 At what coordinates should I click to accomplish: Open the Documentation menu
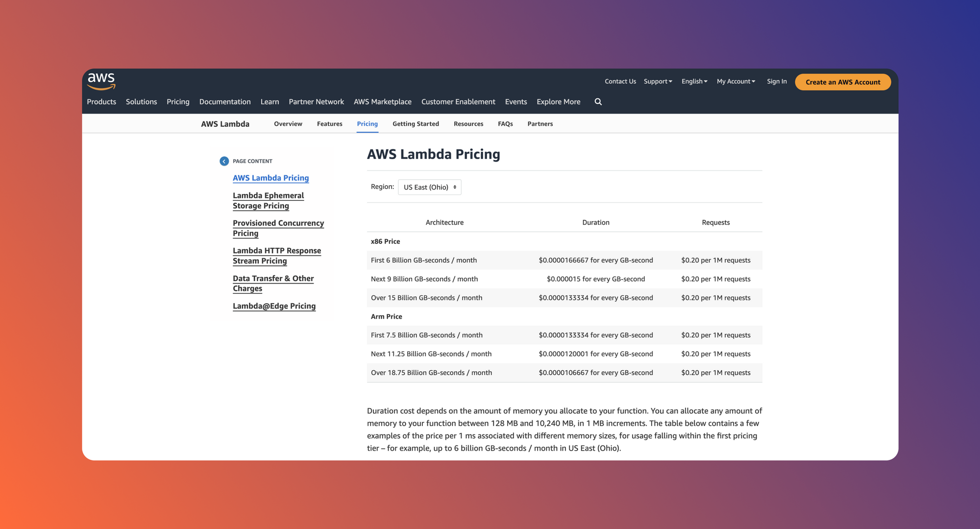tap(225, 102)
